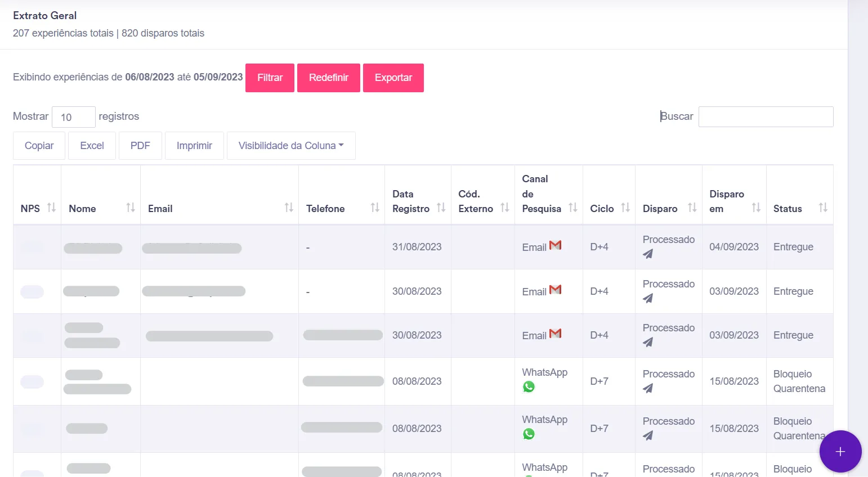The width and height of the screenshot is (868, 477).
Task: Sort by Data Registro arrow icon
Action: (x=441, y=208)
